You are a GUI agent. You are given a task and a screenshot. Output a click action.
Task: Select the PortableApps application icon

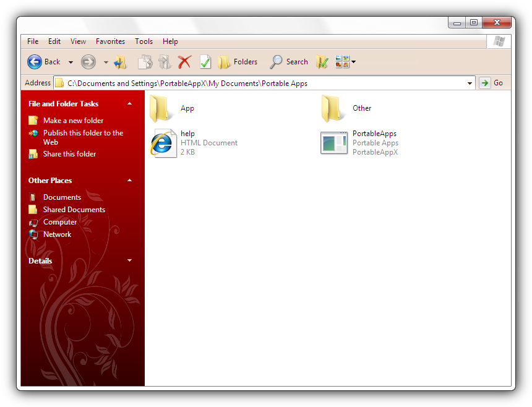point(334,143)
